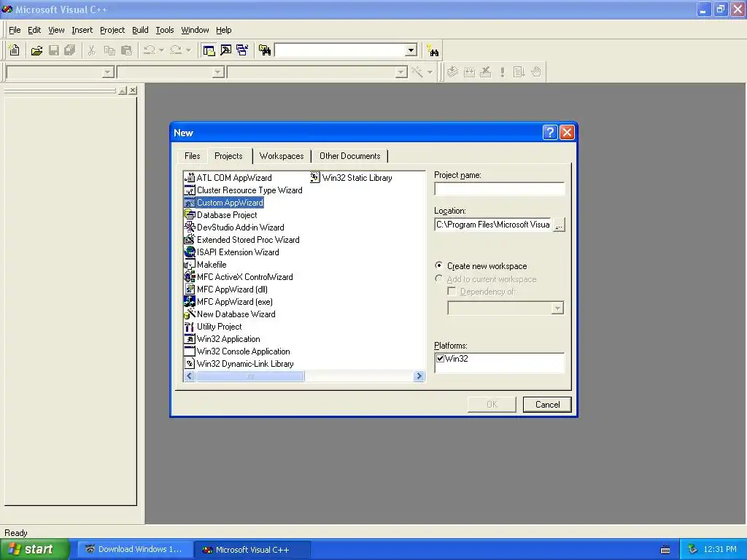This screenshot has width=747, height=560.
Task: Open the Tools menu
Action: (165, 29)
